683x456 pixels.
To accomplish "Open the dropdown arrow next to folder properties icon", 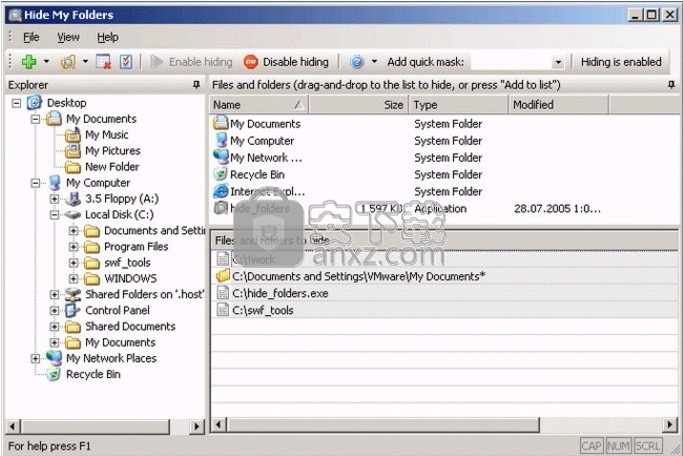I will tap(85, 62).
